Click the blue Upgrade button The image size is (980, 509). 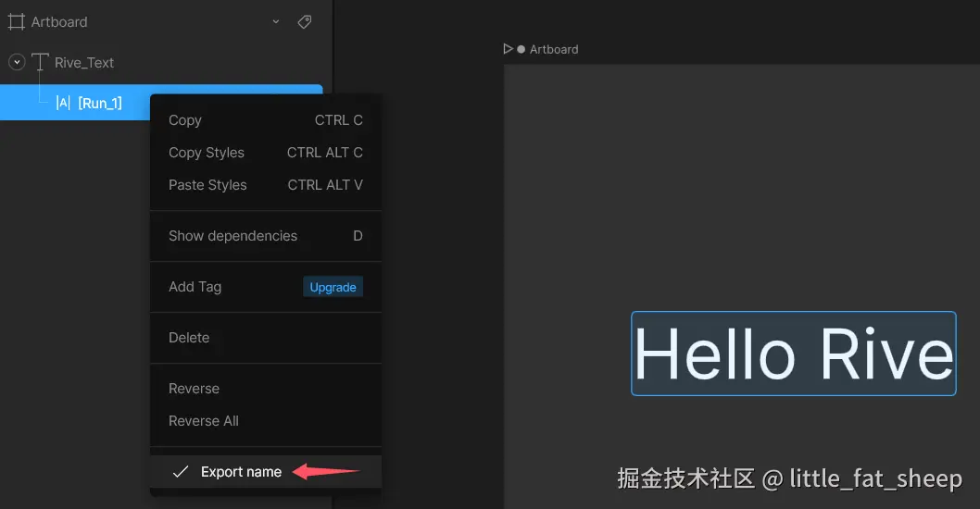333,287
